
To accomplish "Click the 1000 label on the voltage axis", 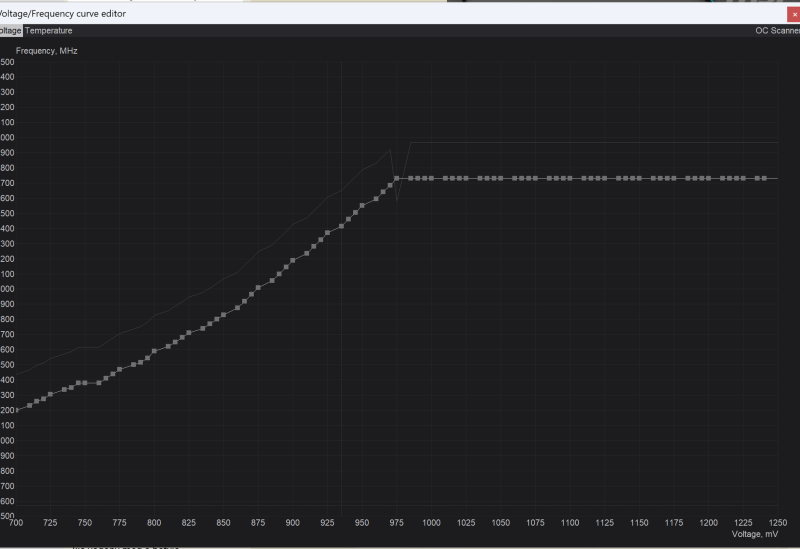I will (431, 522).
